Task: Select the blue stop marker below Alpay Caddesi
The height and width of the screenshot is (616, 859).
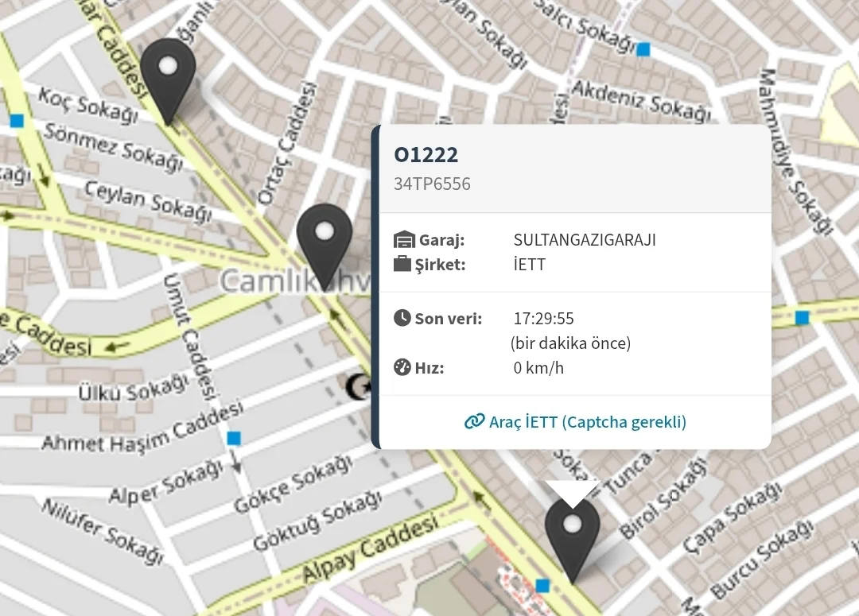Action: point(542,586)
